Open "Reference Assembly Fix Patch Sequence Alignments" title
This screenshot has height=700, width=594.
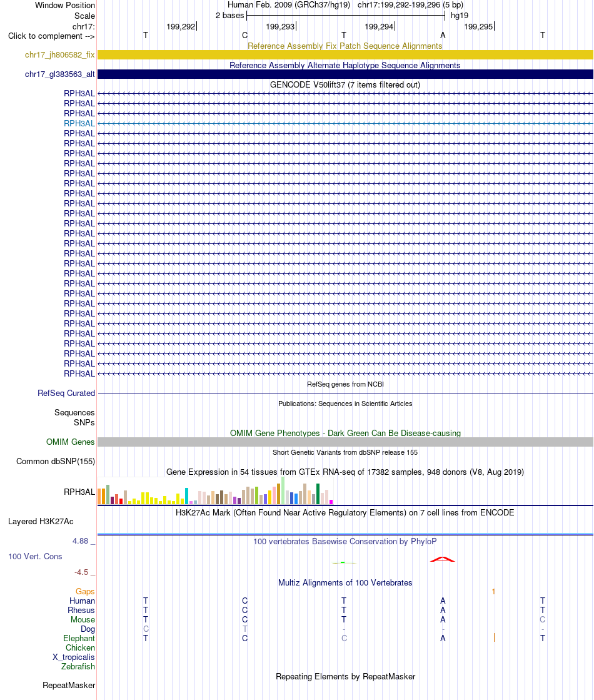click(x=345, y=46)
